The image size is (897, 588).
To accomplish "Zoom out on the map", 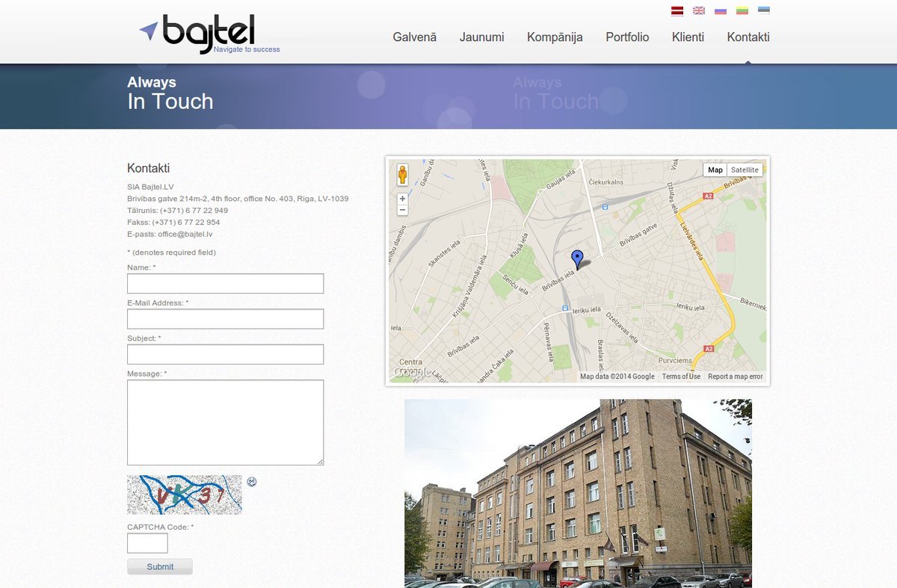I will click(402, 210).
